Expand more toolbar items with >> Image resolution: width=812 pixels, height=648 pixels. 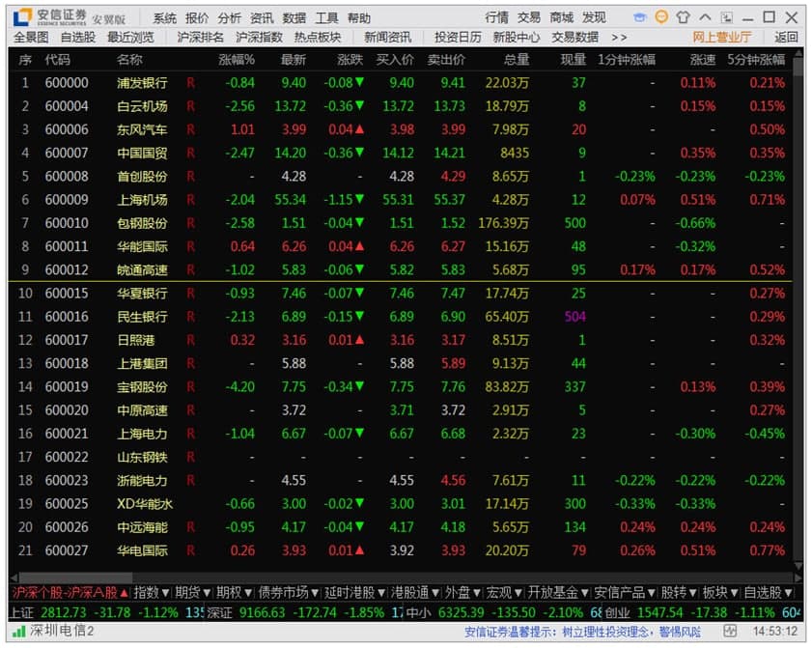pos(619,38)
